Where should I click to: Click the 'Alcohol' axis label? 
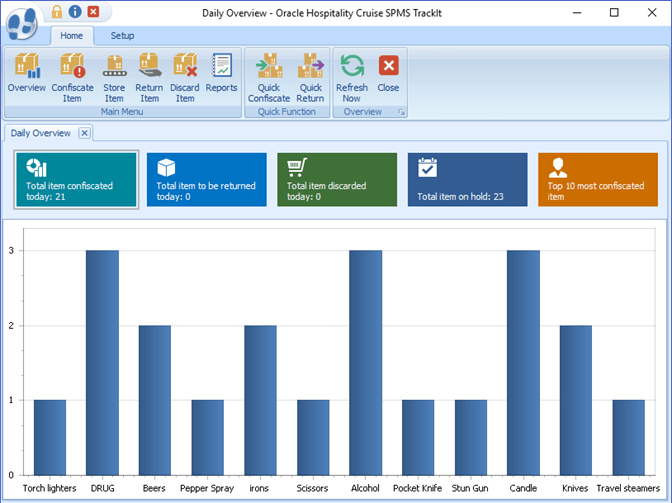[365, 488]
